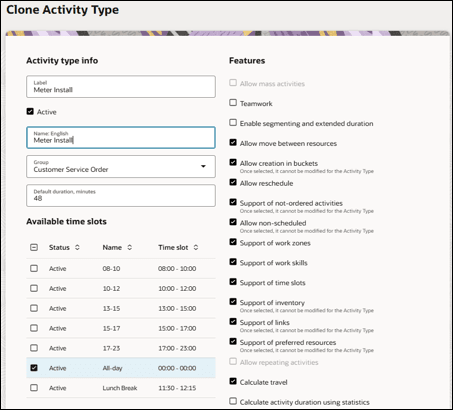Uncheck Support of work zones
The width and height of the screenshot is (453, 410).
pyautogui.click(x=233, y=242)
